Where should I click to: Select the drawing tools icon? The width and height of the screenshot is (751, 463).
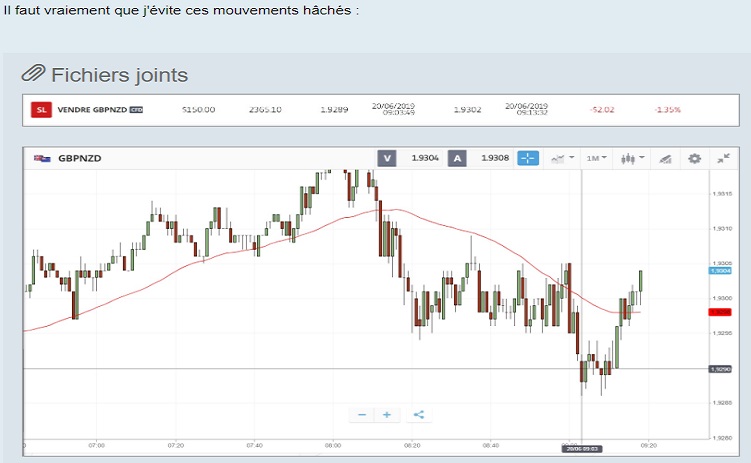click(663, 158)
